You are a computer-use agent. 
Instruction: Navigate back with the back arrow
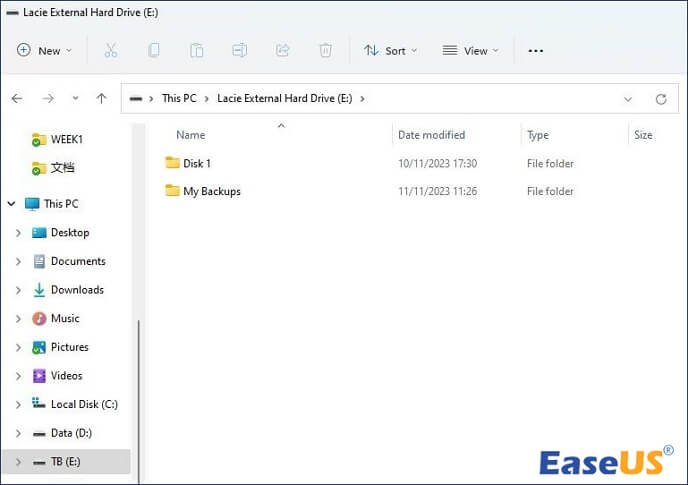point(17,99)
